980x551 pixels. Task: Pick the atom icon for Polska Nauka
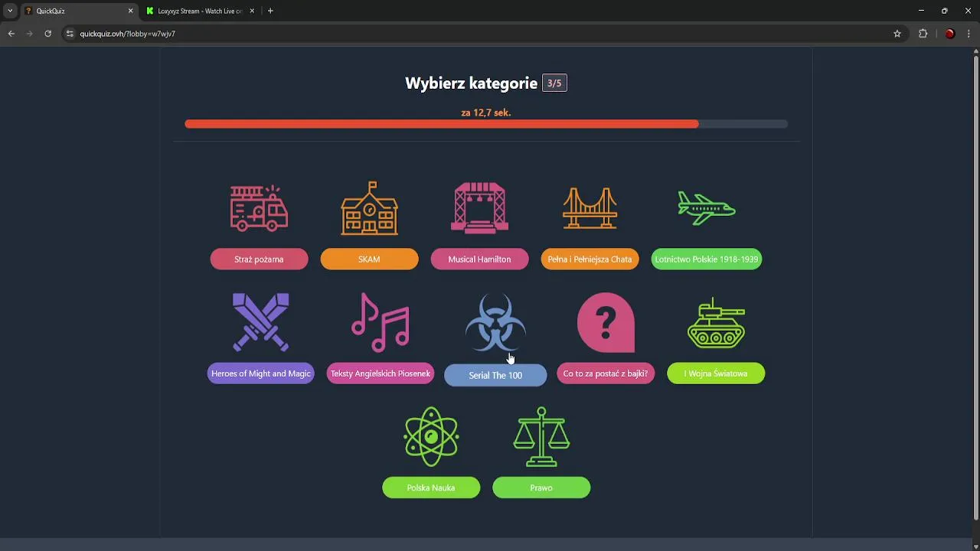[x=431, y=436]
